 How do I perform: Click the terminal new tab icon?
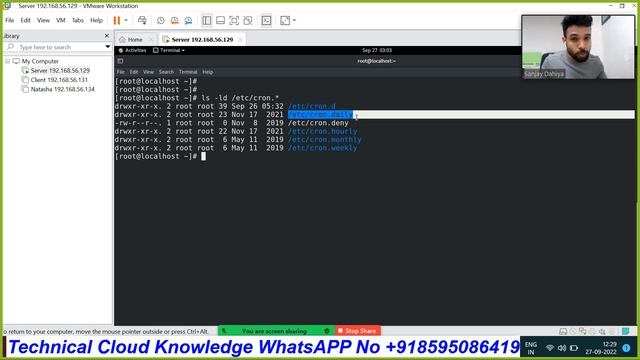pos(120,61)
